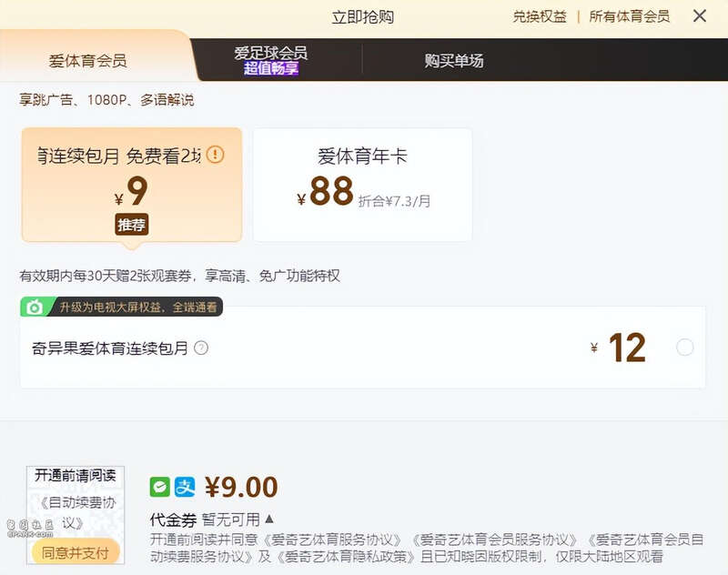
Task: Switch to 爱足球会员 tab
Action: coord(270,60)
